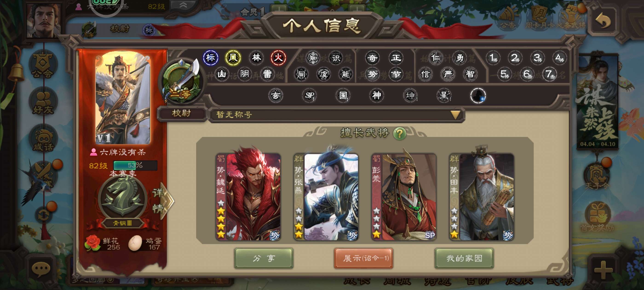Toggle the 风 package badge
644x290 pixels.
233,58
